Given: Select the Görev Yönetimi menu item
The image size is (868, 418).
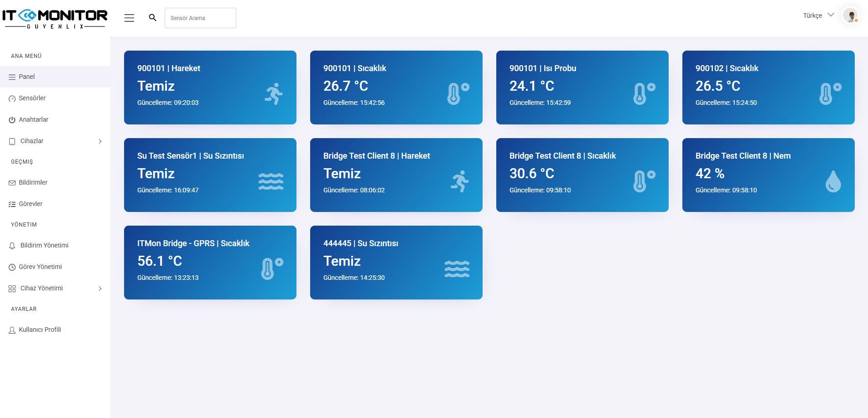Looking at the screenshot, I should pos(40,267).
